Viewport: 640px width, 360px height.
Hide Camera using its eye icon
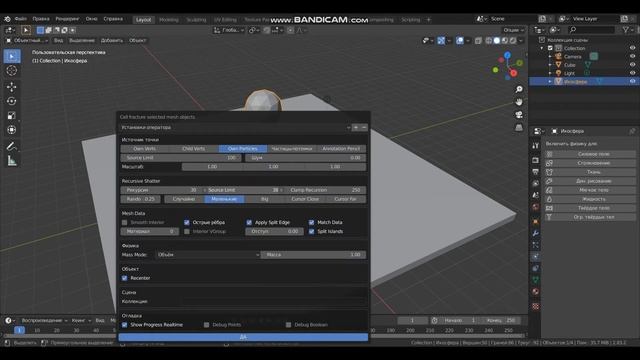point(632,56)
